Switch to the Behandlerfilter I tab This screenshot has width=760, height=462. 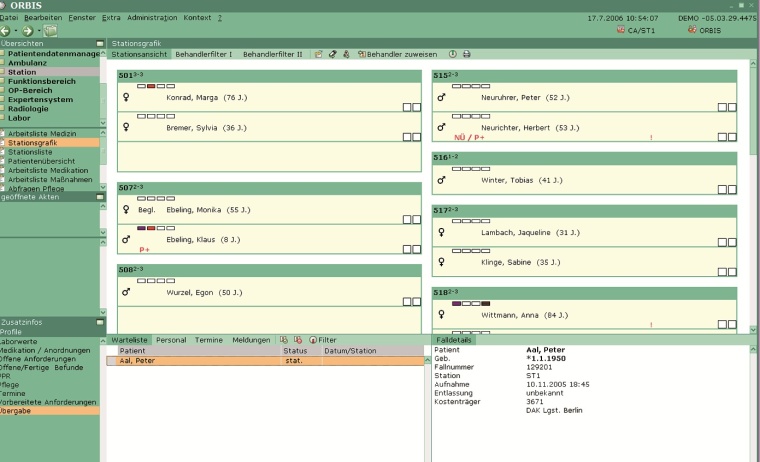pos(203,53)
